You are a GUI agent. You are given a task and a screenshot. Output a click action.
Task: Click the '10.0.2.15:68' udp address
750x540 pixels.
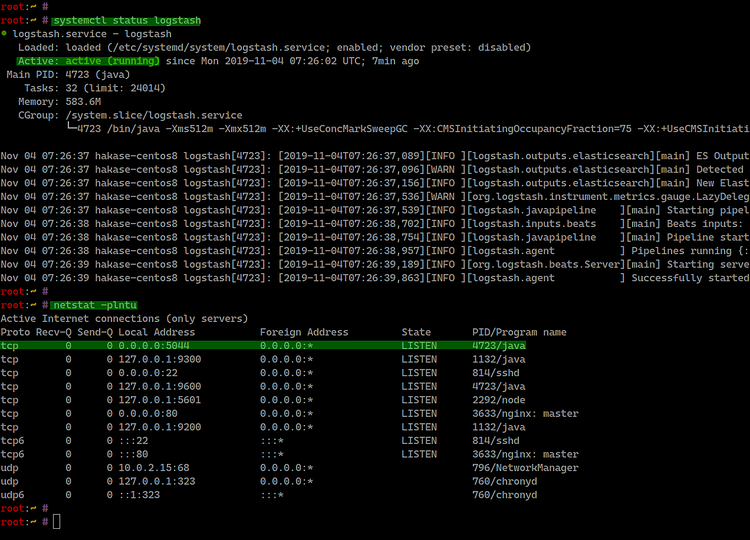click(x=154, y=468)
